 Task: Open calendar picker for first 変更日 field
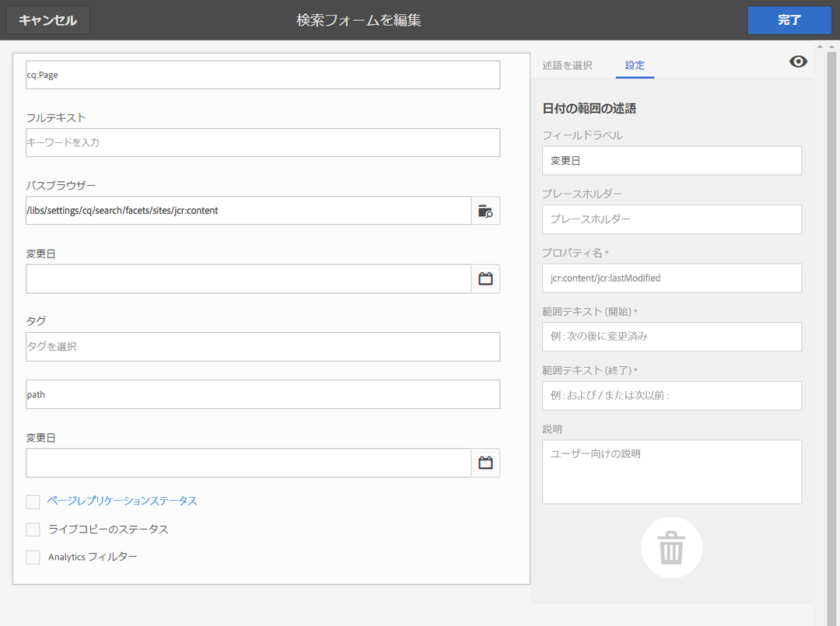pyautogui.click(x=485, y=278)
